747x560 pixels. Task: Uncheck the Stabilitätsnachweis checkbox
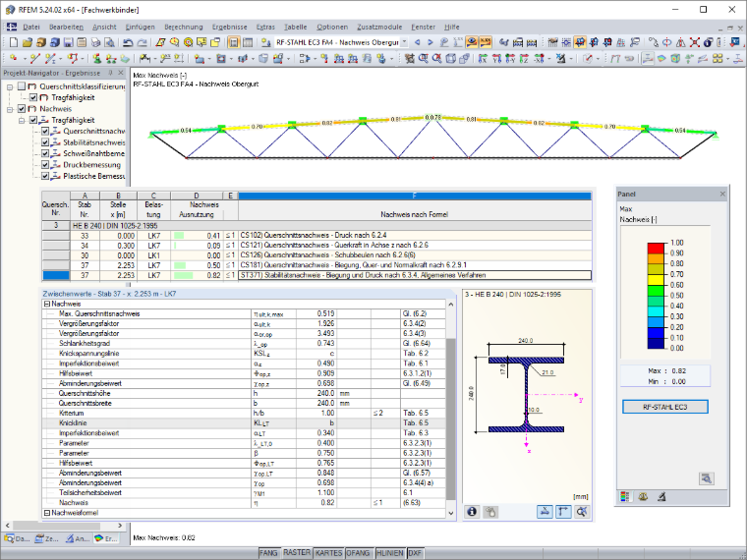point(45,142)
